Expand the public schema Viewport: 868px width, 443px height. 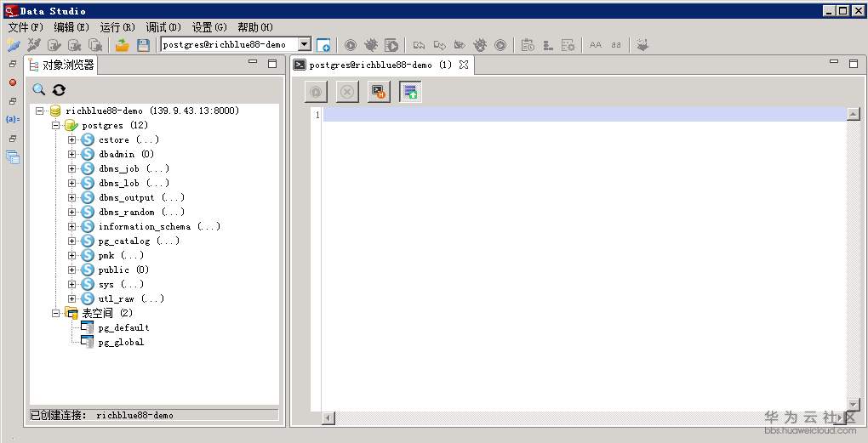[x=71, y=270]
